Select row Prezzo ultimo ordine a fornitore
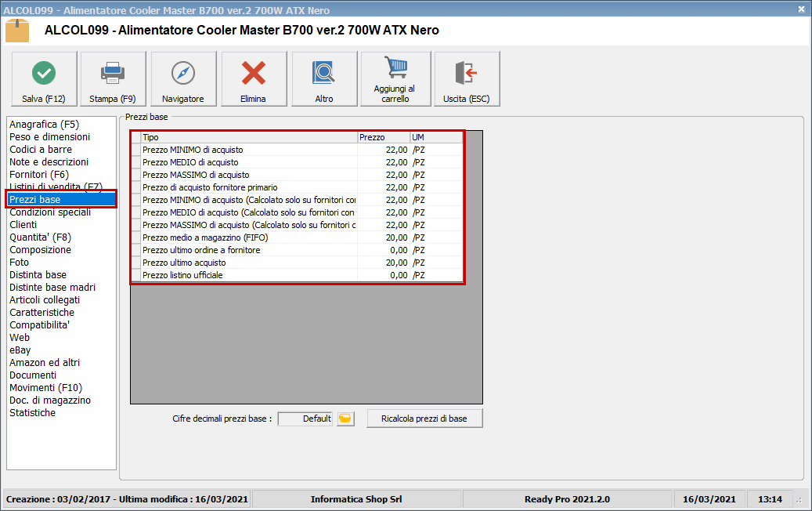Viewport: 812px width, 511px height. (x=298, y=250)
